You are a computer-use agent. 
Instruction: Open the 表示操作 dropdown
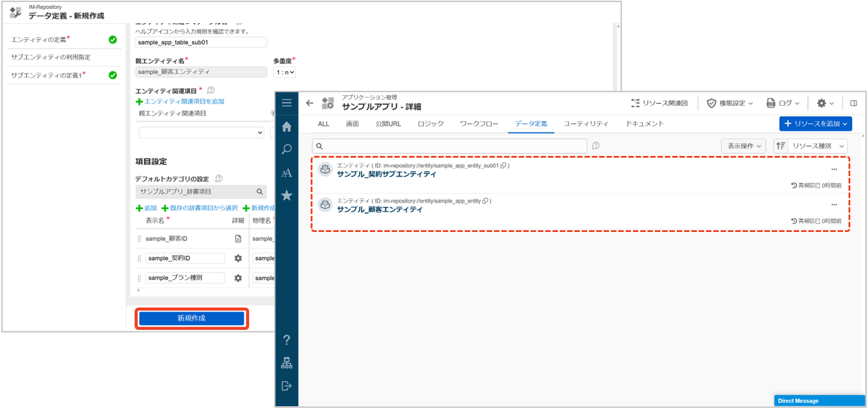(x=743, y=146)
